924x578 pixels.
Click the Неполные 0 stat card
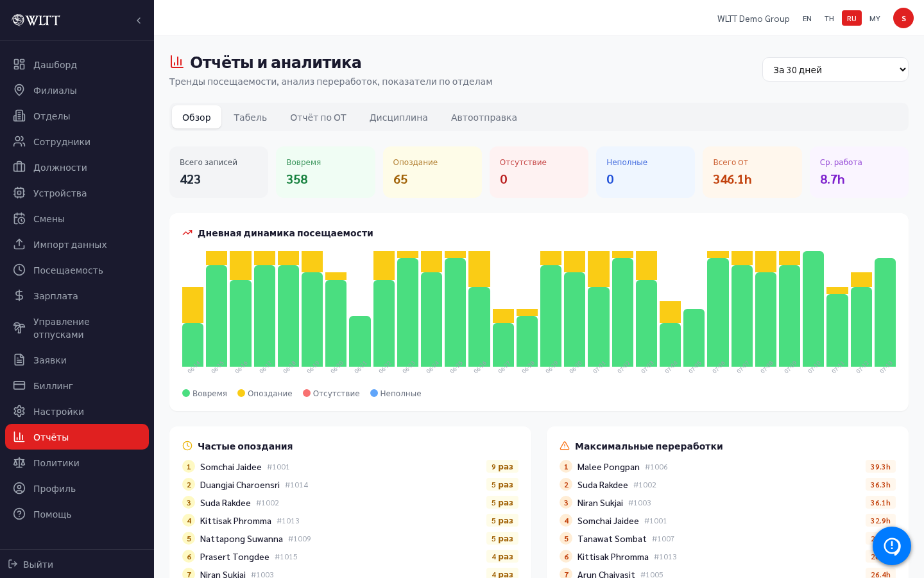(x=646, y=172)
